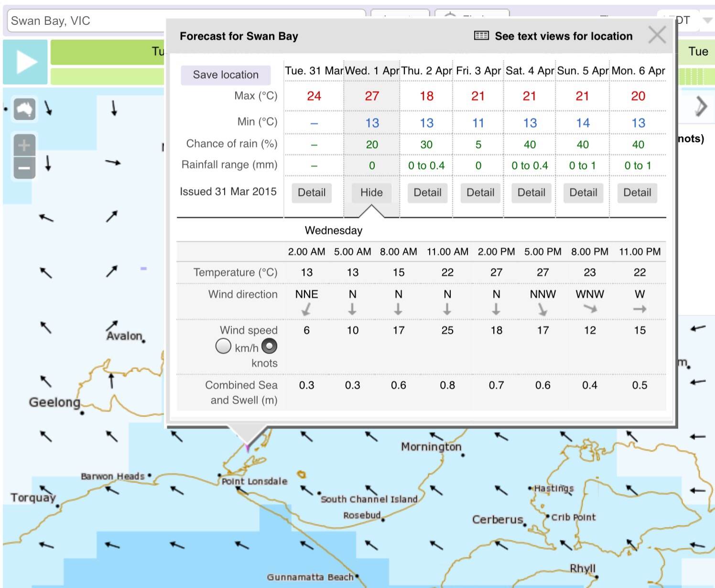Select km/h wind speed radio button
715x588 pixels.
[x=223, y=346]
